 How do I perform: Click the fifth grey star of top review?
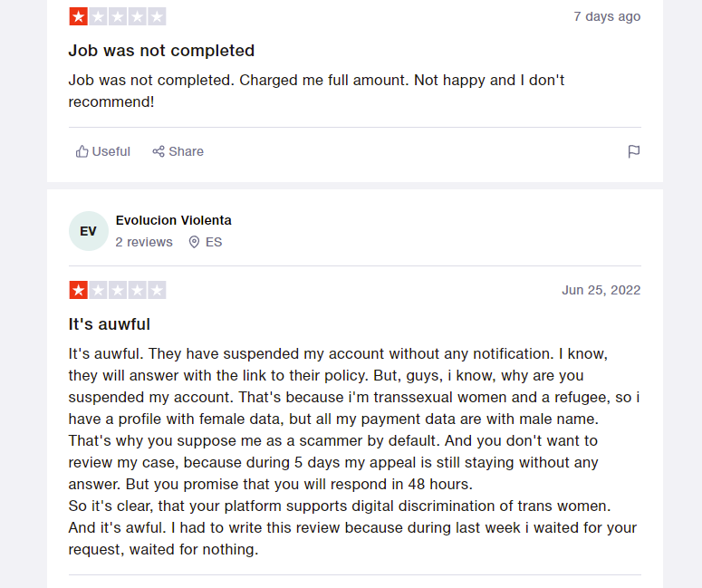pyautogui.click(x=157, y=16)
